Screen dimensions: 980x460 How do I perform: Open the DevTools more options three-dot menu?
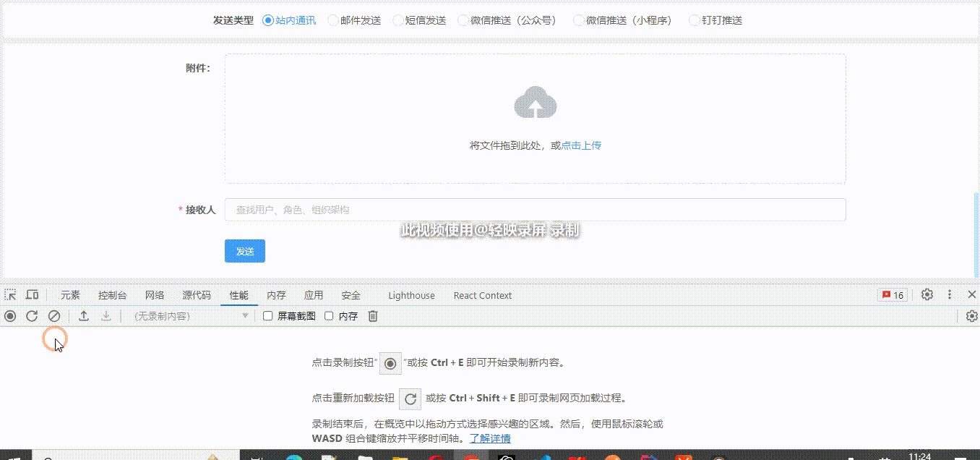950,294
